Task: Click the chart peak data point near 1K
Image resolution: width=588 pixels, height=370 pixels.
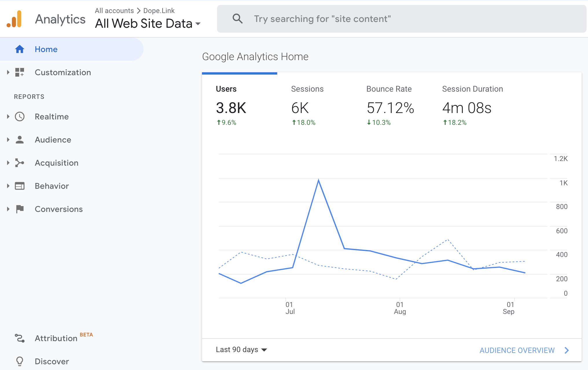Action: 319,180
